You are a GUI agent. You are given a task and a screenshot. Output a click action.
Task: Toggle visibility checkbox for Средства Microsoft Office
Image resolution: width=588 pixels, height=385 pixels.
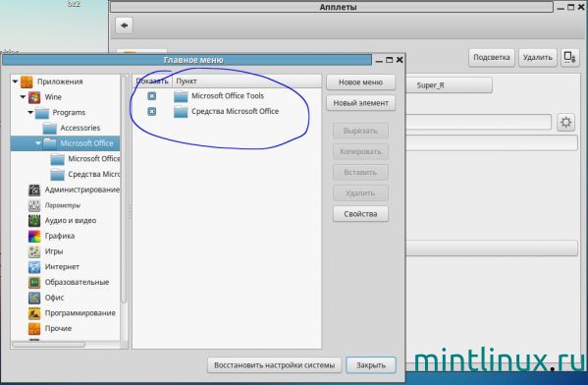[152, 111]
